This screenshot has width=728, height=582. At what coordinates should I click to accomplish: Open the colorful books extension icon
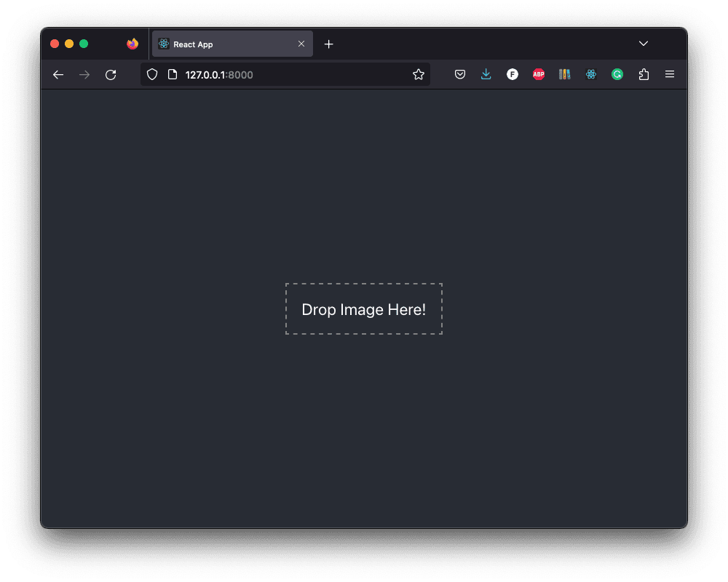pyautogui.click(x=565, y=74)
